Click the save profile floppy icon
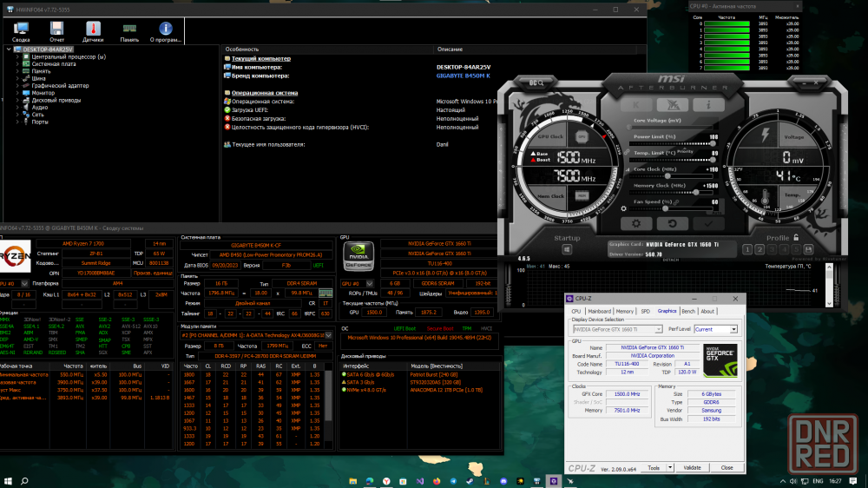 [x=808, y=250]
